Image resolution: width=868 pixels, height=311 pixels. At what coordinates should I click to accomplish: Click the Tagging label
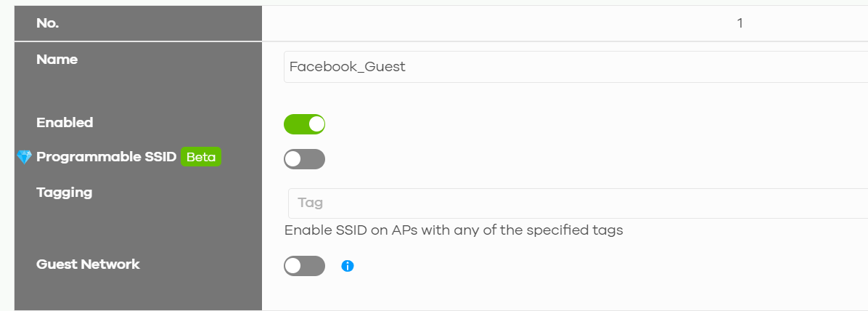tap(64, 193)
